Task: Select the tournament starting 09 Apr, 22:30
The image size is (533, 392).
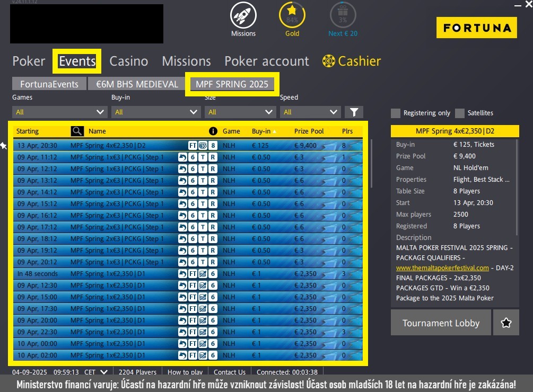Action: [x=188, y=332]
